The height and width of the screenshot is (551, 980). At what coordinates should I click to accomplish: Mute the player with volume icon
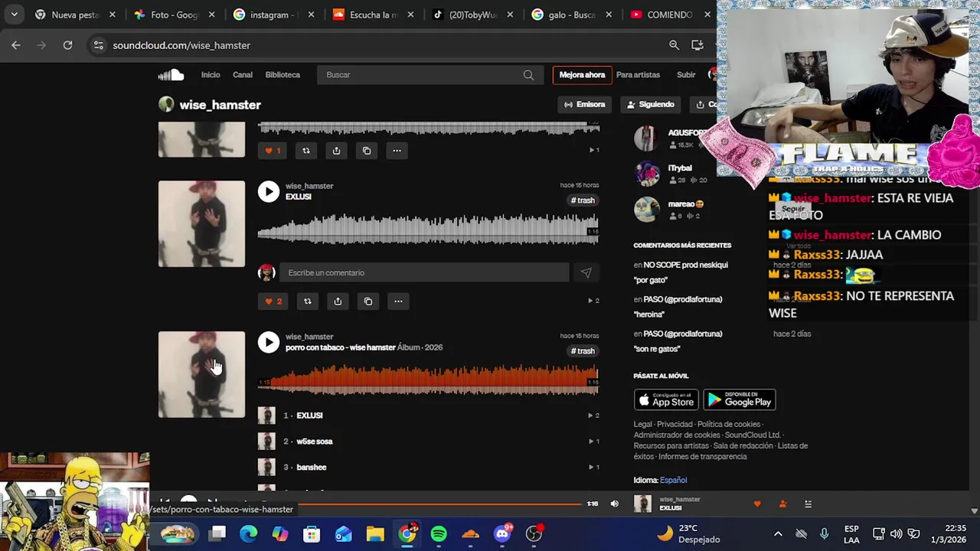tap(614, 504)
